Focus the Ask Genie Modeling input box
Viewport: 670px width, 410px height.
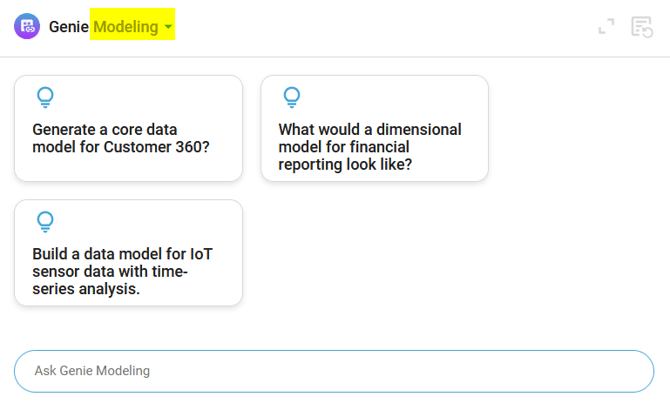click(333, 371)
